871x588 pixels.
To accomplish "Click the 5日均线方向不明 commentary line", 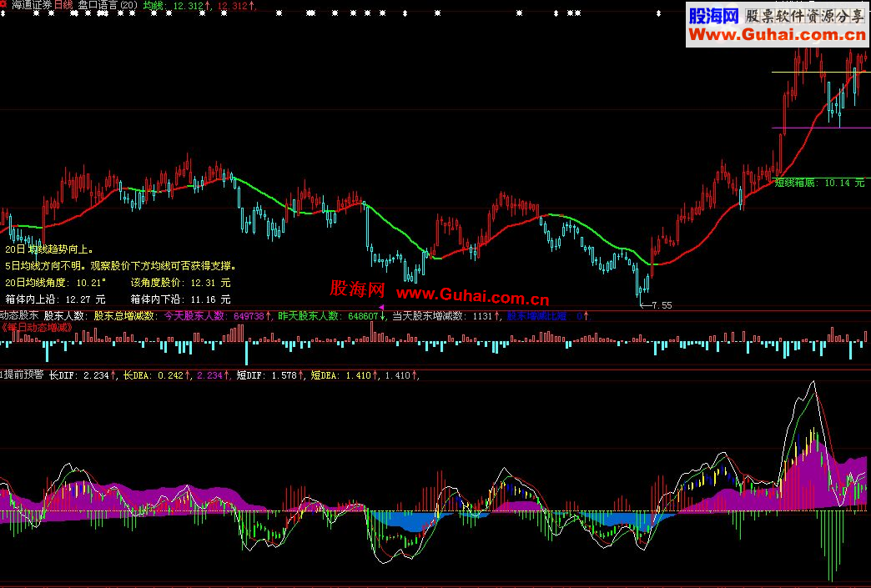I will point(122,266).
